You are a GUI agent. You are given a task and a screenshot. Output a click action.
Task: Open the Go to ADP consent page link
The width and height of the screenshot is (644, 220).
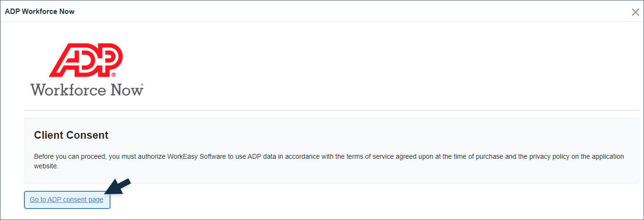67,199
